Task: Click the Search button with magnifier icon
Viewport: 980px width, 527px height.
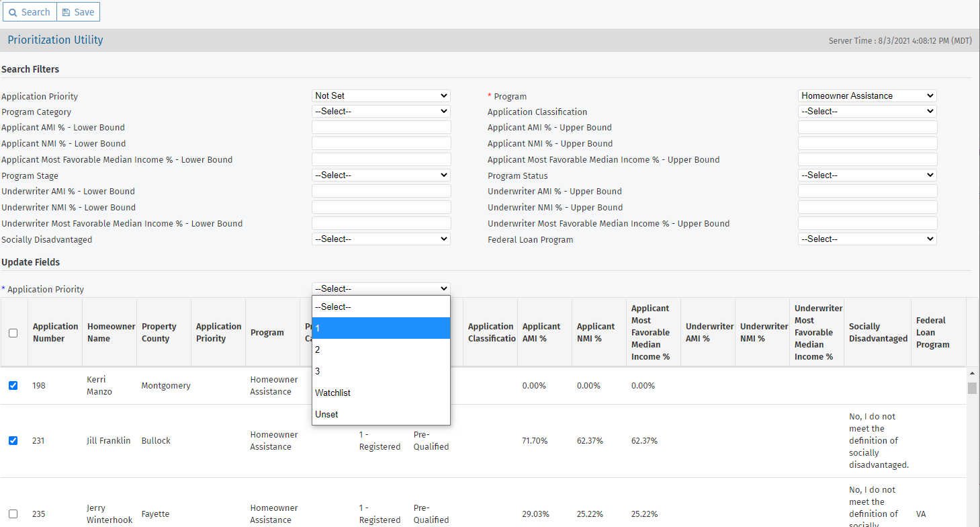Action: (x=29, y=11)
